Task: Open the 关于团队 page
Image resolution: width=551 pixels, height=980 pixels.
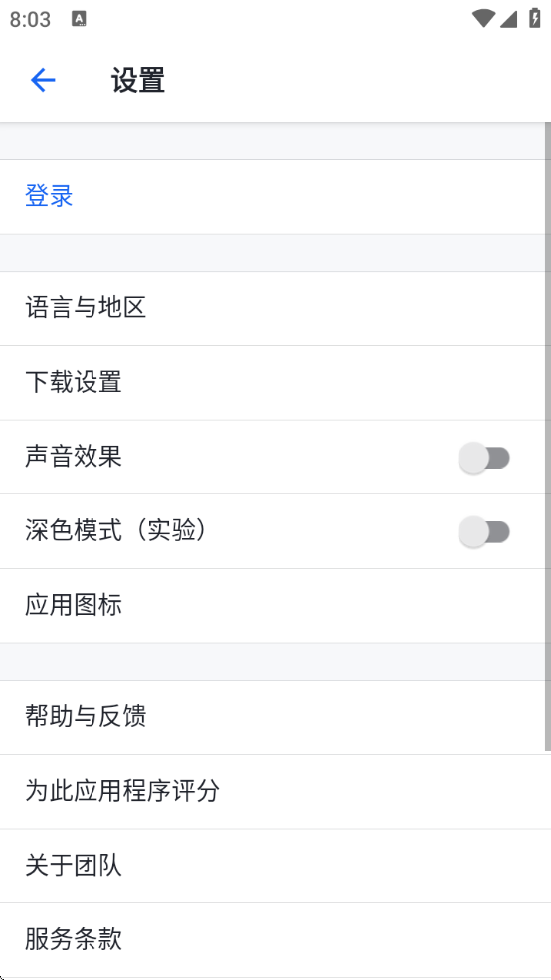Action: click(x=275, y=866)
